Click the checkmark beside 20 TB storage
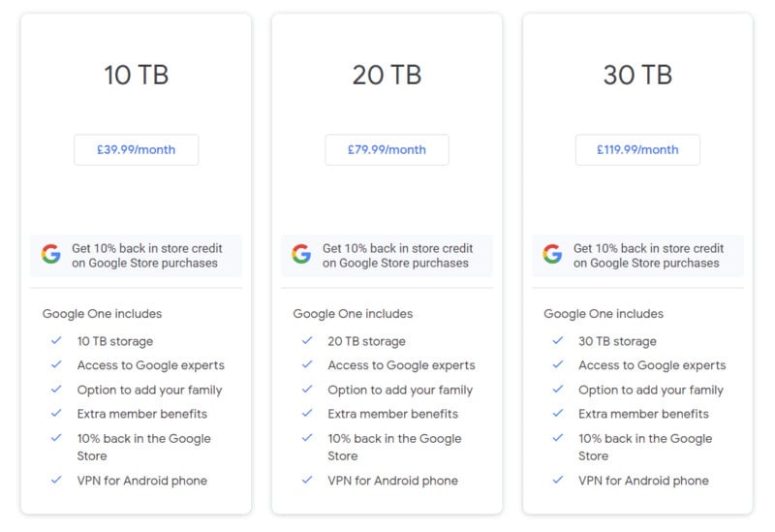The image size is (775, 532). coord(307,341)
